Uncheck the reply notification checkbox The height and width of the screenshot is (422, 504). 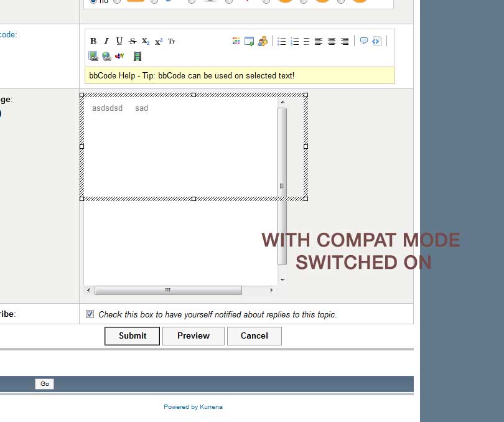pos(90,314)
